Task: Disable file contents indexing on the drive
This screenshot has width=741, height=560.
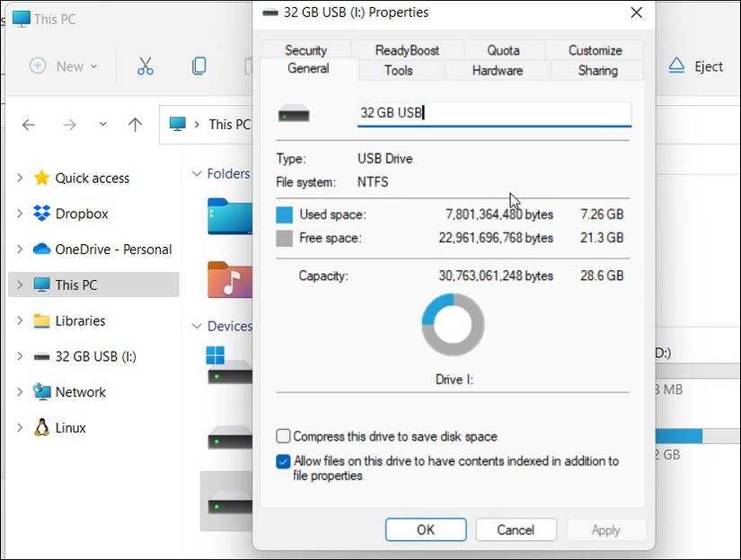Action: [283, 461]
